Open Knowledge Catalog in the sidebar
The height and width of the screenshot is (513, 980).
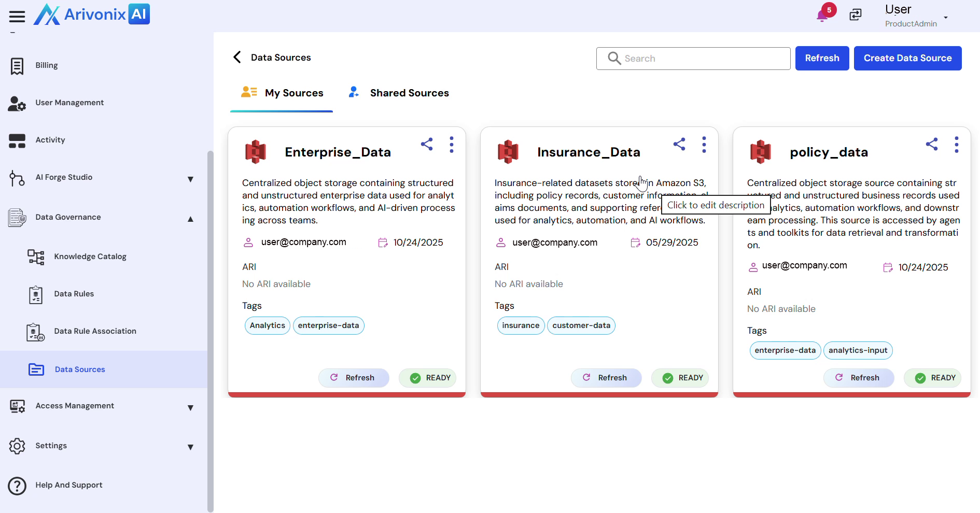coord(90,256)
